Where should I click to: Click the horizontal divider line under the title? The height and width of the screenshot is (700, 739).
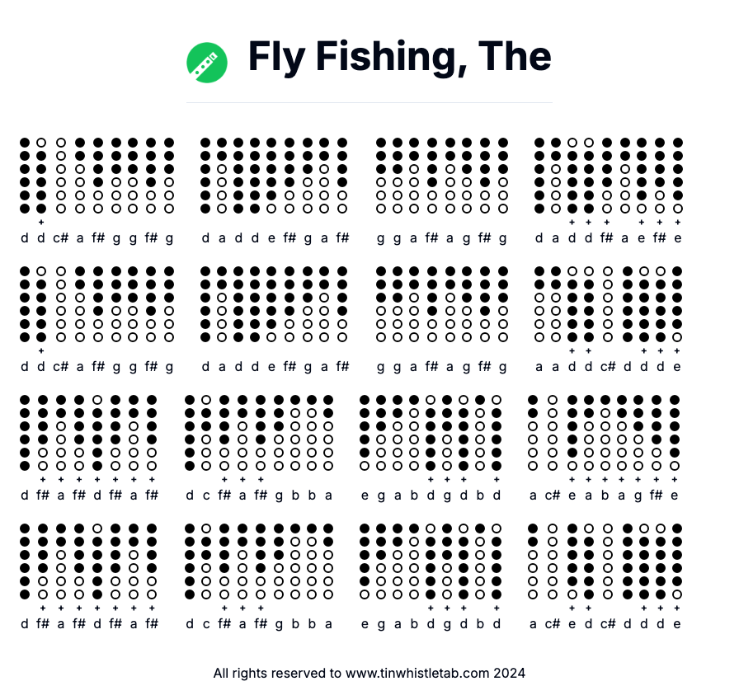coord(369,103)
